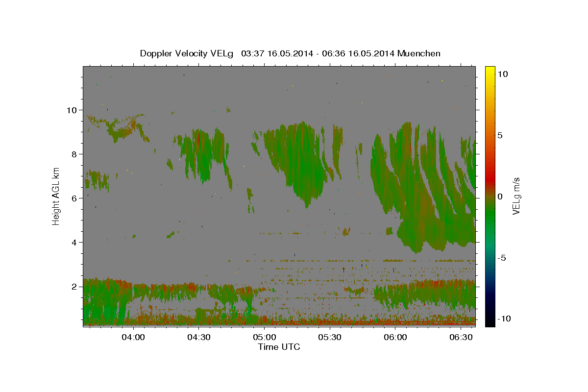
Task: Click the colorbar value -5 label
Action: coord(501,258)
